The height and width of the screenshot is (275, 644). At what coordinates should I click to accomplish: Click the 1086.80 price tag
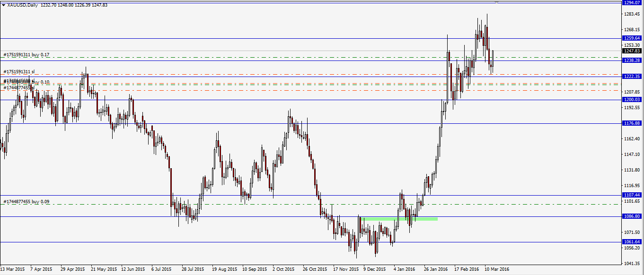pos(632,216)
